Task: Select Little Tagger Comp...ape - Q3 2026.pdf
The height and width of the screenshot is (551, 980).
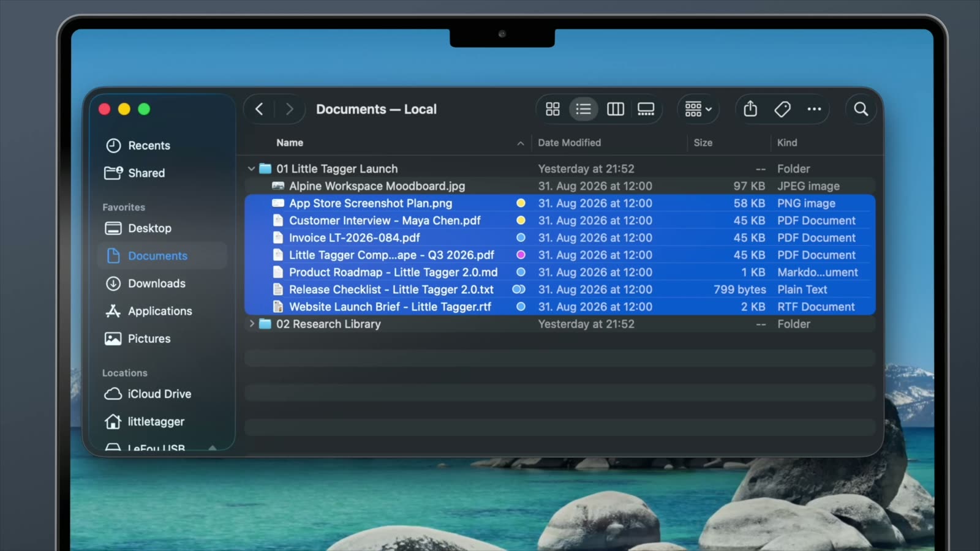Action: [560, 255]
